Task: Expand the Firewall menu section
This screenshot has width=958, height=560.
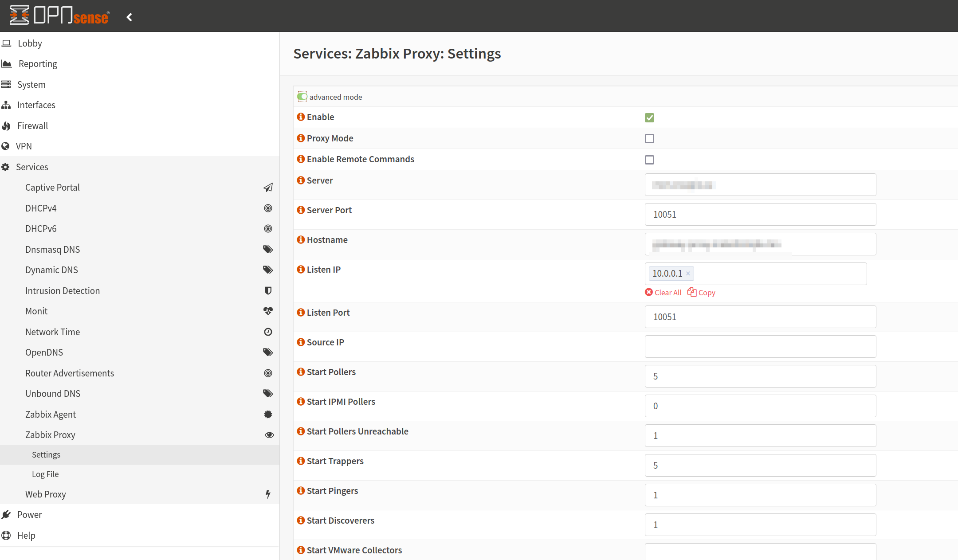Action: [32, 126]
